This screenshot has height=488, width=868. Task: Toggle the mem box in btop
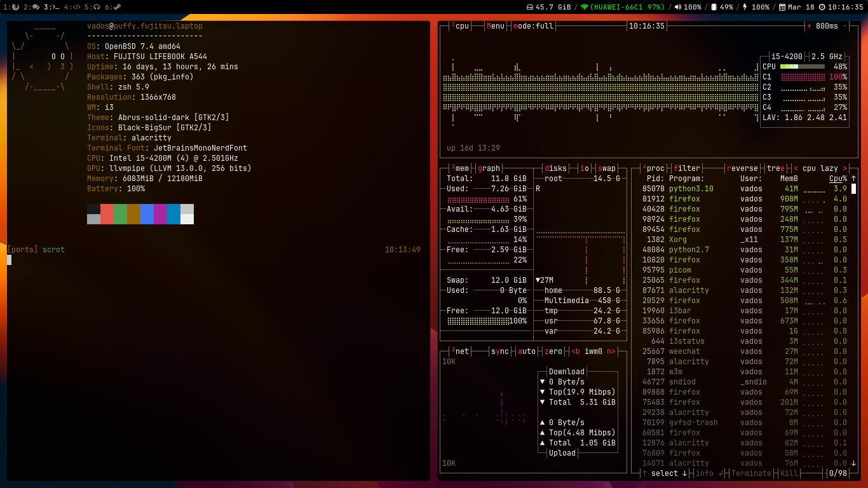pyautogui.click(x=460, y=168)
